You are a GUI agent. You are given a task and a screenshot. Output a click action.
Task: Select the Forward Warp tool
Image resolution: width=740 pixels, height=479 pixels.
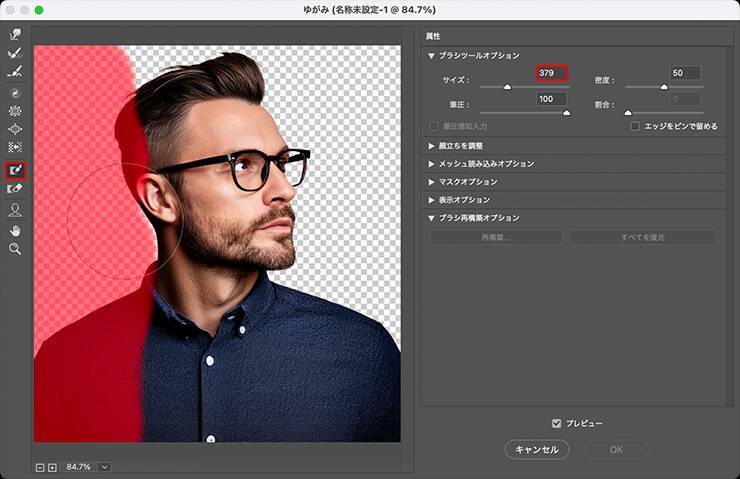tap(15, 35)
